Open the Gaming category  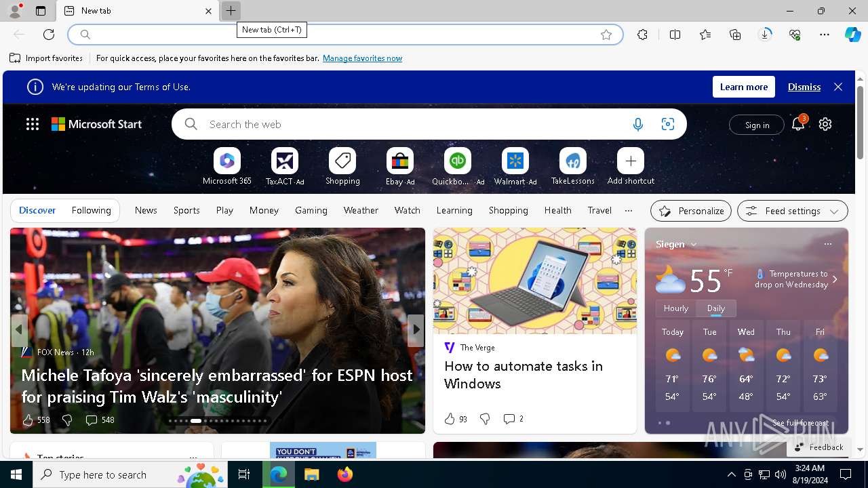click(x=311, y=211)
